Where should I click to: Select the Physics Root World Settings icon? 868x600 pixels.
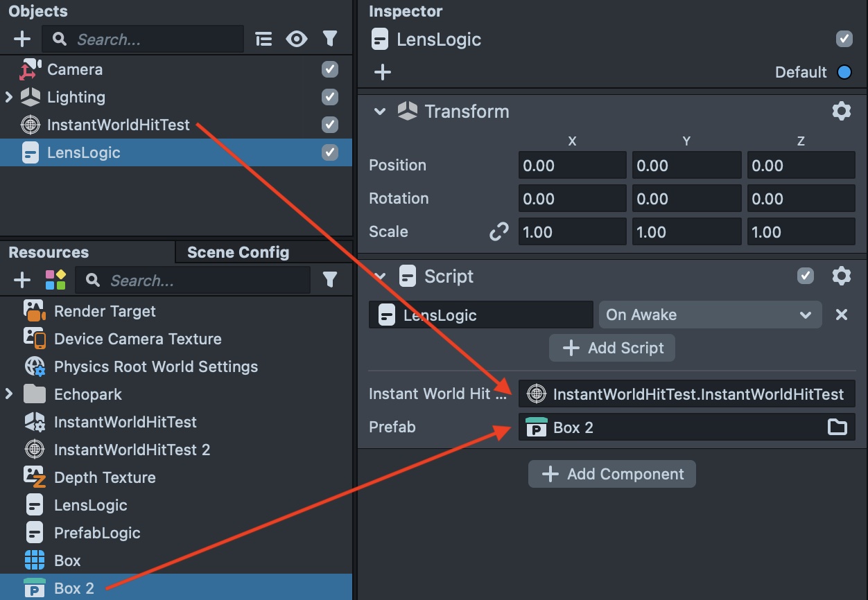coord(34,367)
